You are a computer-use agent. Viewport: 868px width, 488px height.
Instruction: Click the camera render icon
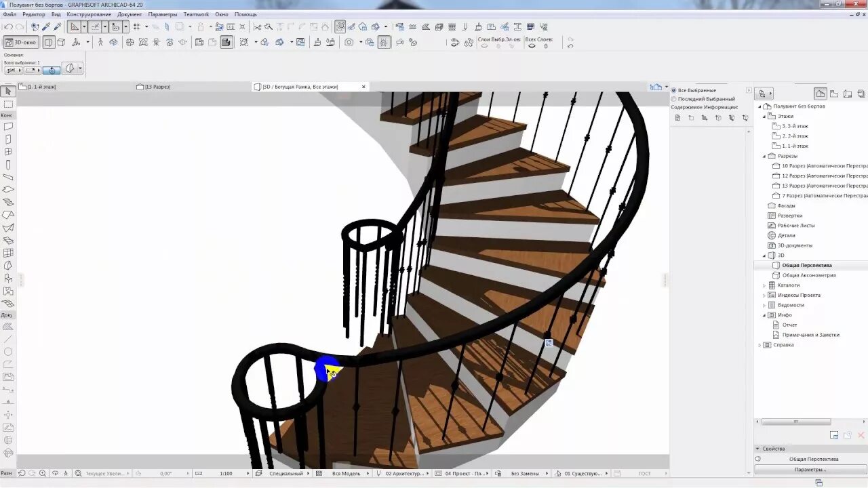tap(349, 42)
